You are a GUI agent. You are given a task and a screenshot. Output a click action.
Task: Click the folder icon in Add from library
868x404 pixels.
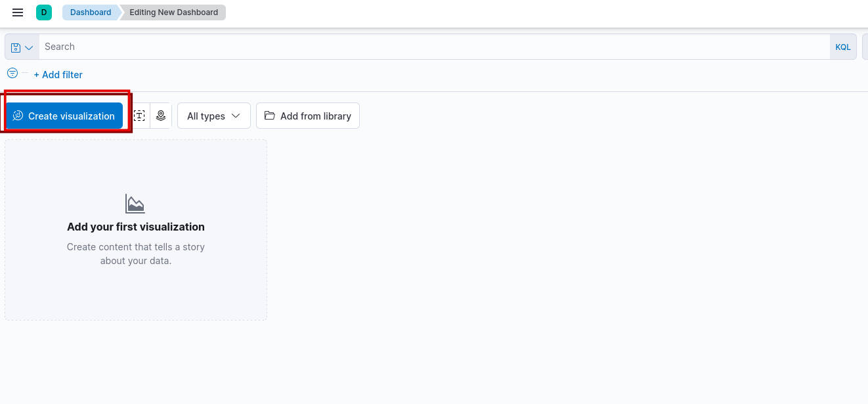point(269,116)
